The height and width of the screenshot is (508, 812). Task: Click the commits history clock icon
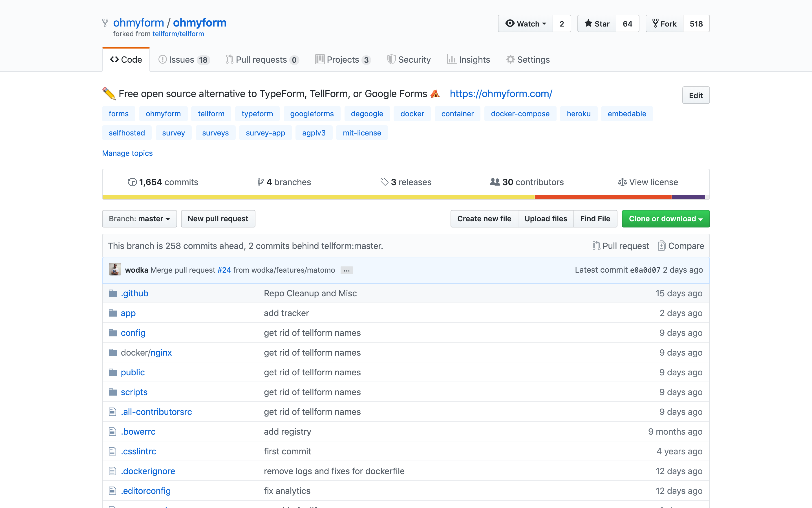132,182
